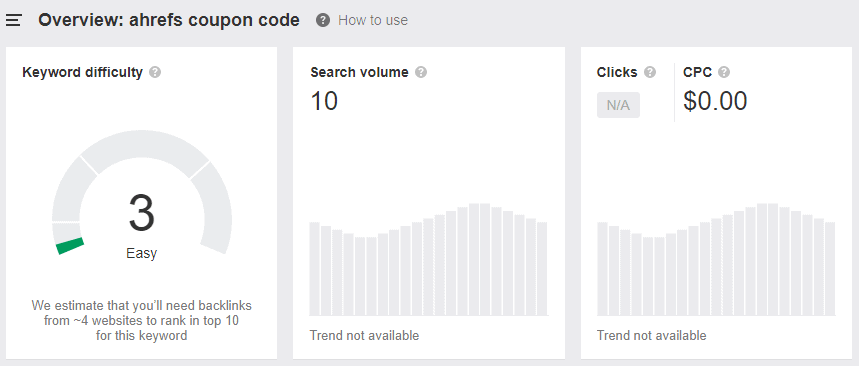The image size is (859, 366).
Task: Click the question mark beside How to use
Action: 323,21
